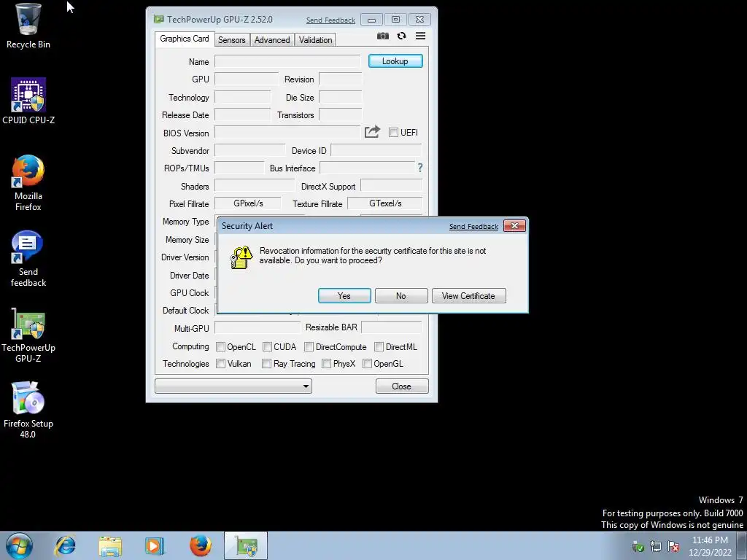Open the GPU-Z hamburger menu icon
747x560 pixels.
click(x=420, y=36)
